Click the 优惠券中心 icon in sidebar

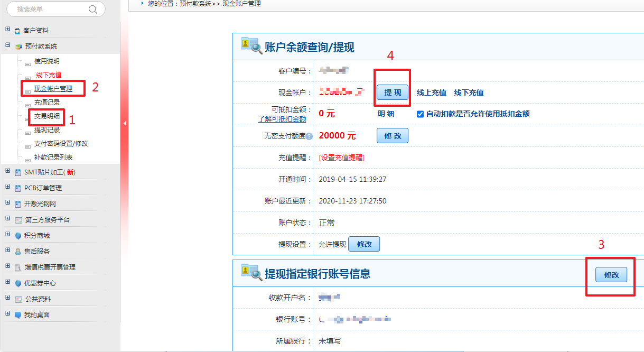(18, 283)
